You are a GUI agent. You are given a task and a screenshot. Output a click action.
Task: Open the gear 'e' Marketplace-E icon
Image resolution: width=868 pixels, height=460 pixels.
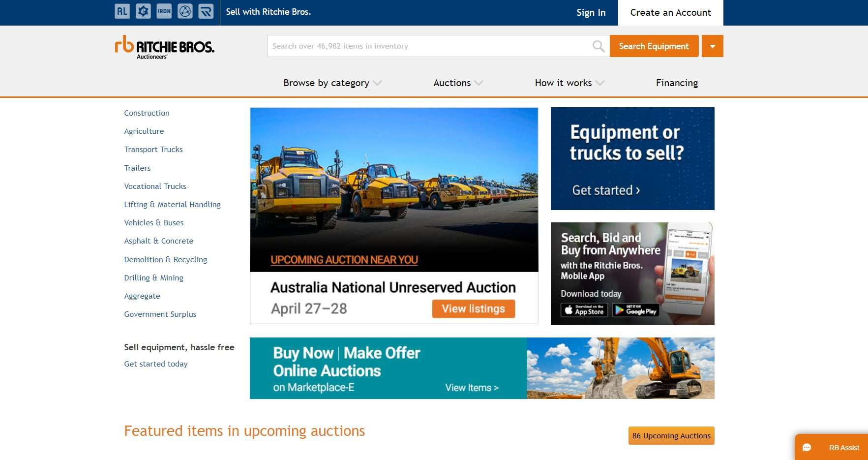tap(143, 11)
